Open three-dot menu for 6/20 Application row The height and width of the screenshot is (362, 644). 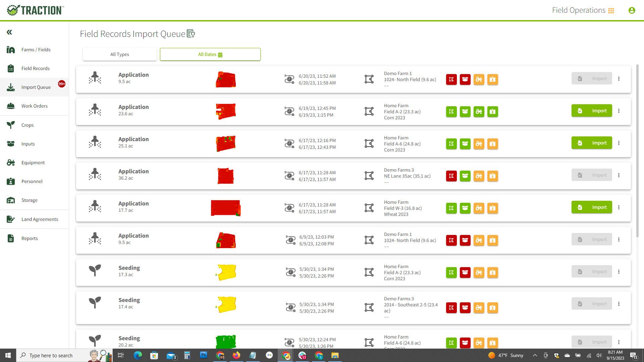pos(619,79)
